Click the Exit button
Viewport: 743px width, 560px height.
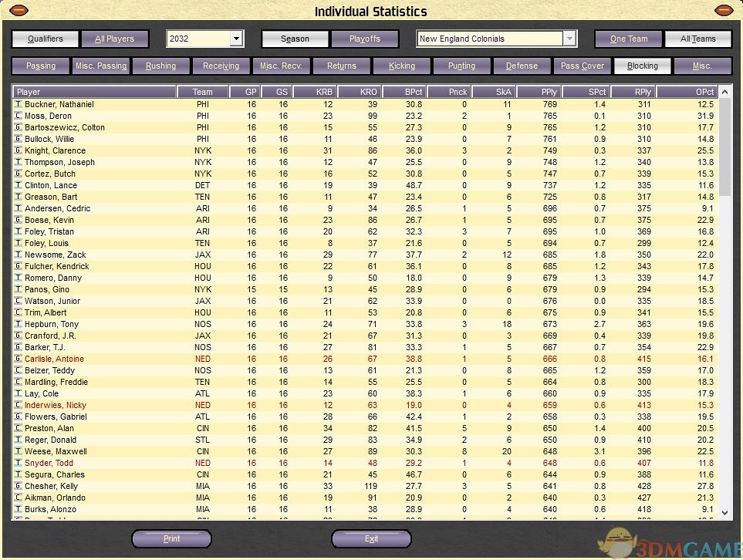(x=371, y=538)
